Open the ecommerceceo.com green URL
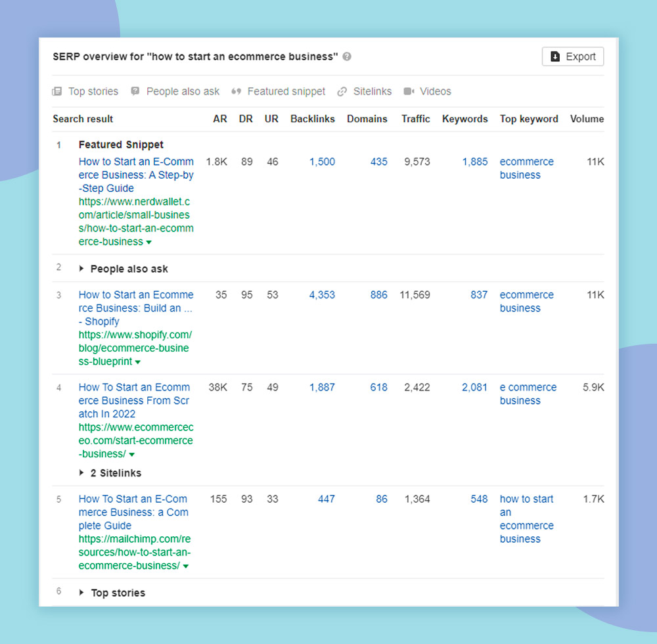This screenshot has width=657, height=644. 136,440
